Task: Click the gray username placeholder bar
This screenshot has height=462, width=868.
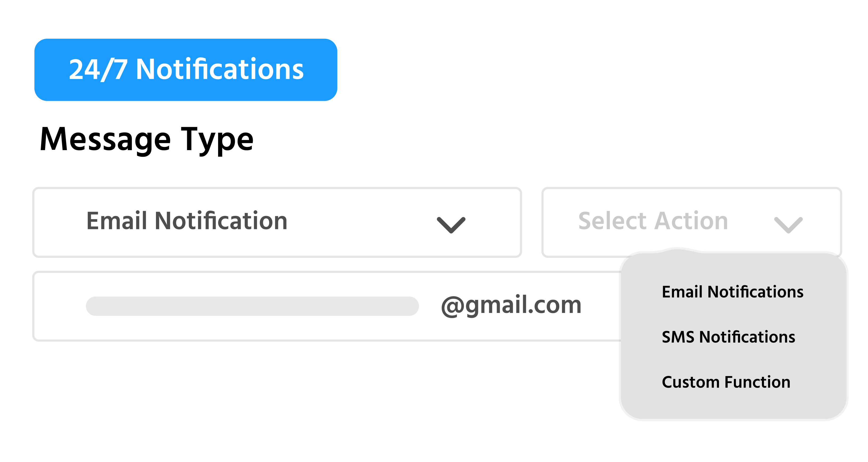Action: tap(252, 306)
